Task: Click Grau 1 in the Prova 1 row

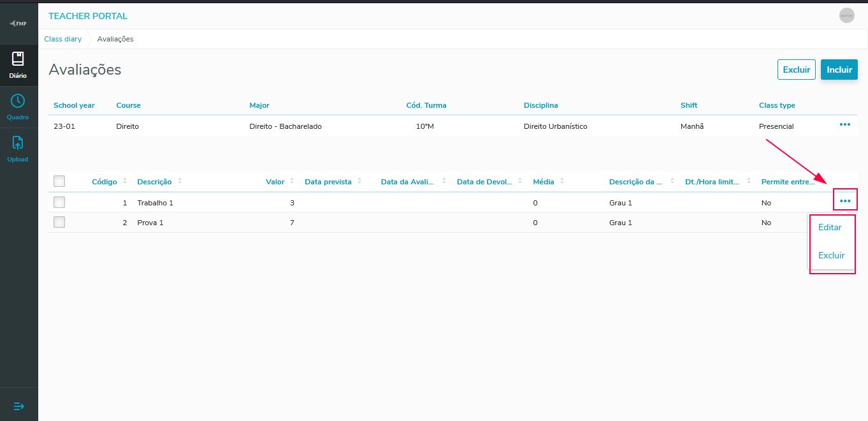Action: [621, 223]
